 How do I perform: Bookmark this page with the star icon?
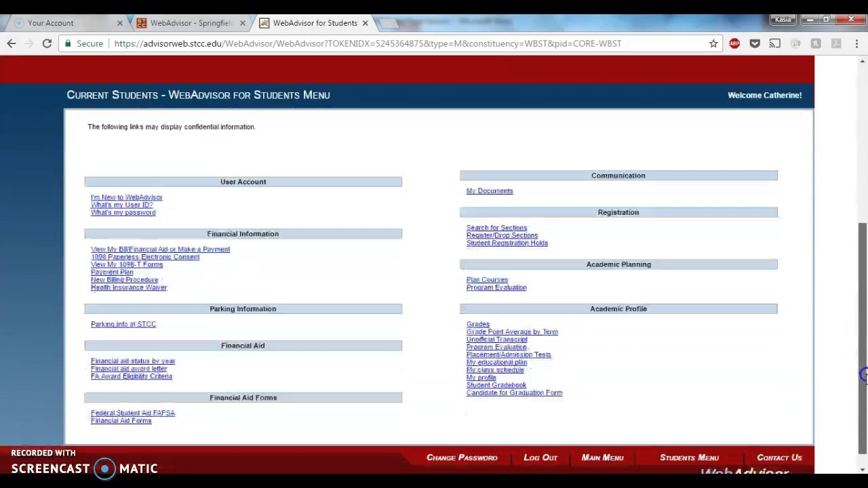coord(713,43)
